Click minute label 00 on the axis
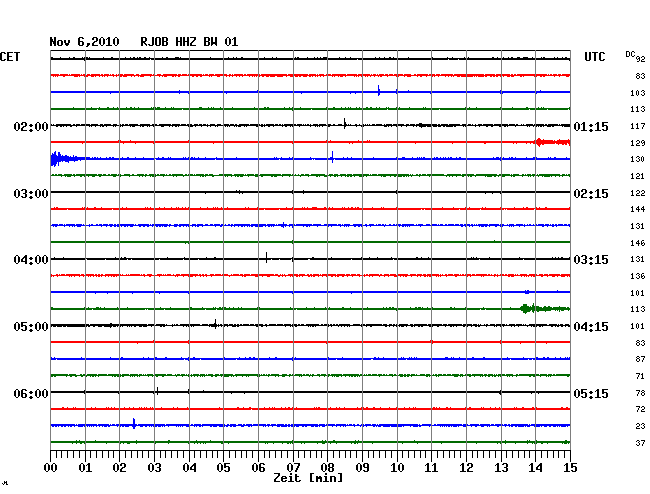 [x=51, y=468]
